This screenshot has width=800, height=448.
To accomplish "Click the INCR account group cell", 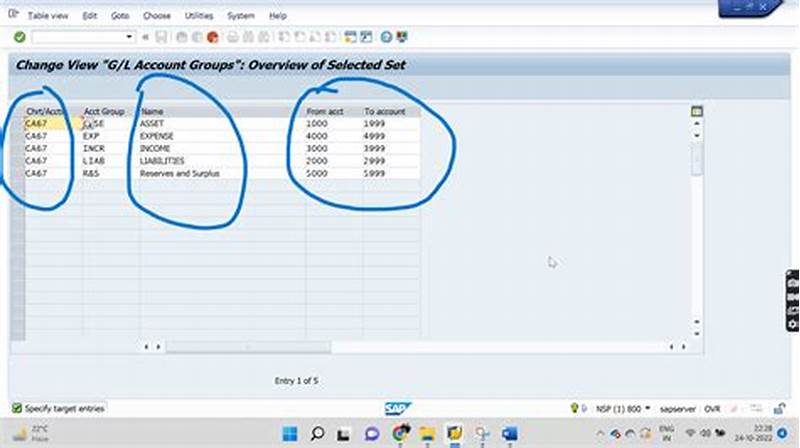I will pyautogui.click(x=110, y=148).
